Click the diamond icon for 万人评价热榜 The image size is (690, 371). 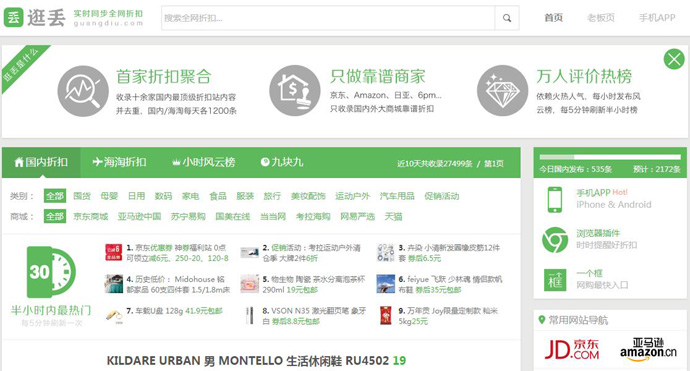(x=503, y=91)
